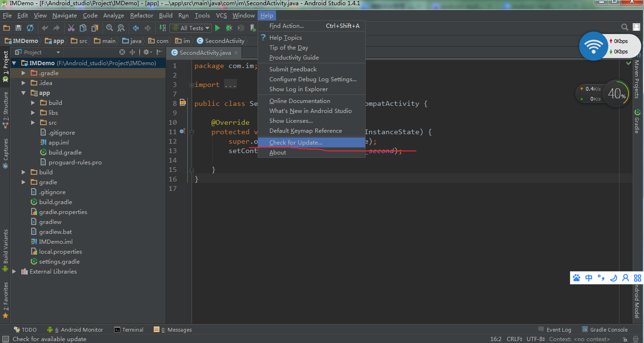Collapse all in Project panel icon

[x=133, y=52]
